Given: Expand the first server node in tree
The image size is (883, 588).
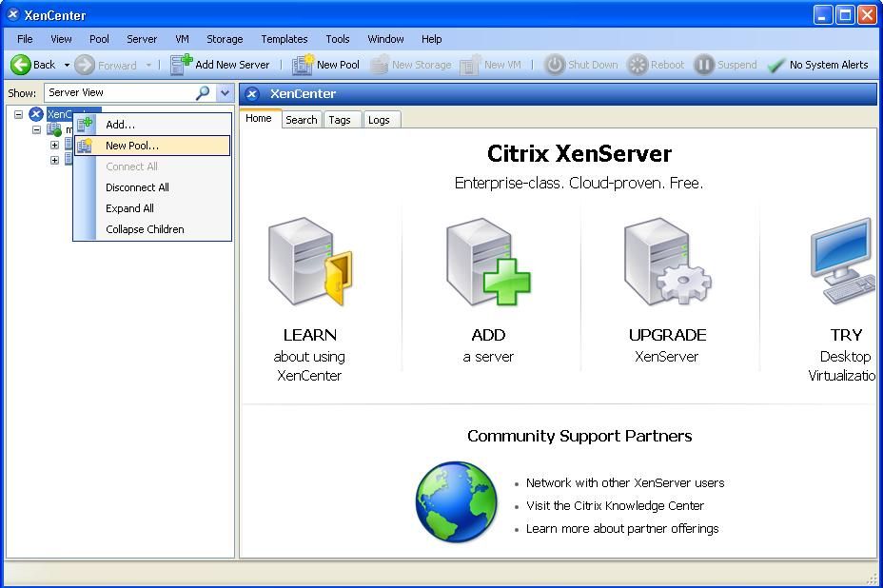Looking at the screenshot, I should point(54,145).
